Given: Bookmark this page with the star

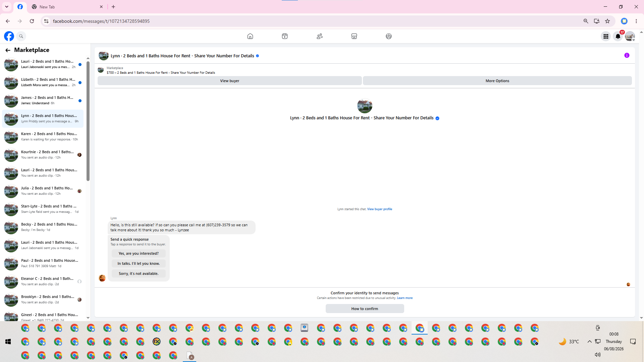Looking at the screenshot, I should coord(607,21).
